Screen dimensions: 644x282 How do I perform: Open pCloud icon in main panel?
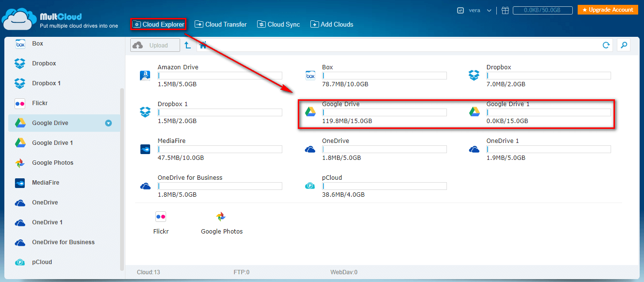click(x=310, y=186)
